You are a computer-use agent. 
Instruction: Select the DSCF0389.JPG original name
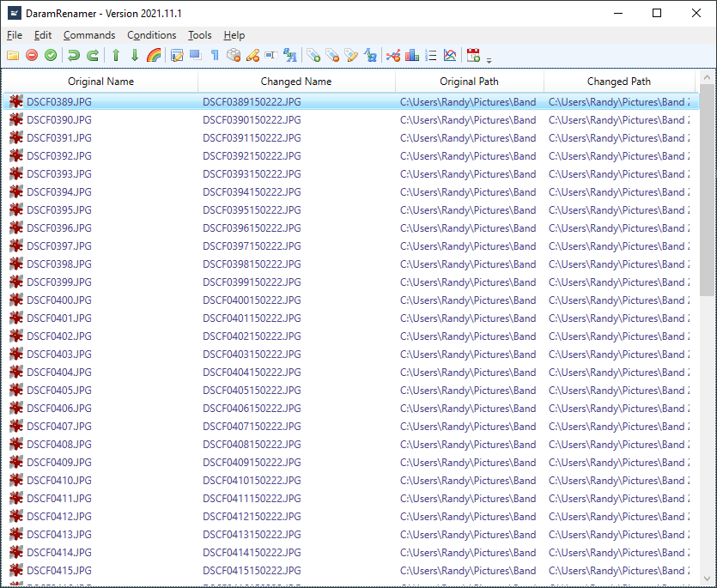click(x=59, y=102)
